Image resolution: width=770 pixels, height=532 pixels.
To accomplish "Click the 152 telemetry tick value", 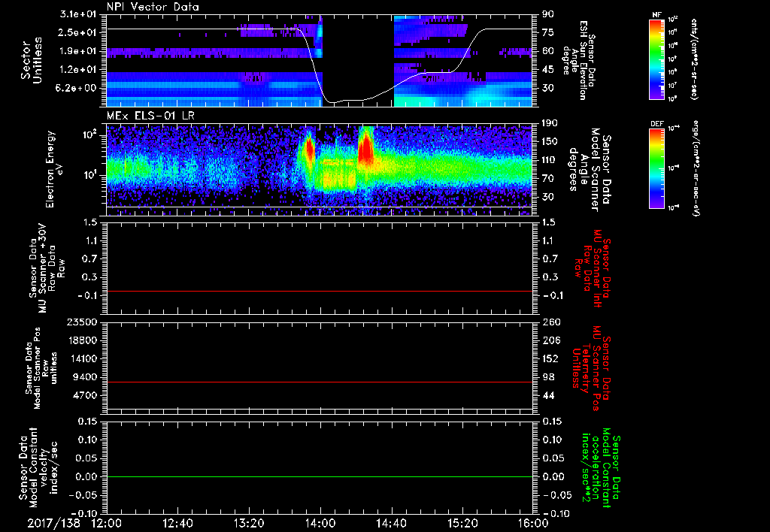I will (x=550, y=358).
